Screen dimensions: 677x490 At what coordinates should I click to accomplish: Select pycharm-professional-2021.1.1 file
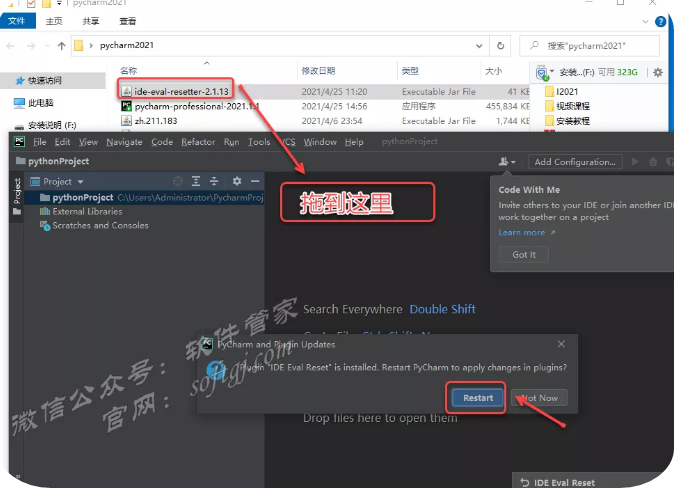(197, 106)
